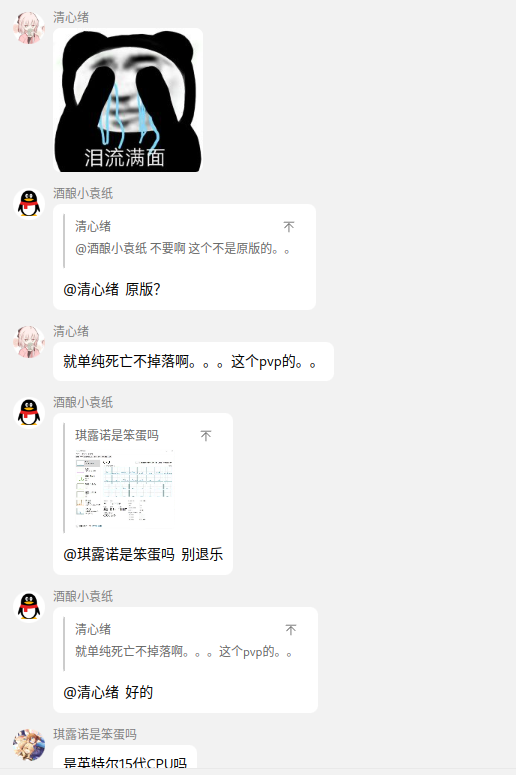Click 酒酿小袁纸's penguin avatar above 原版? reply
The height and width of the screenshot is (775, 516).
coord(29,204)
